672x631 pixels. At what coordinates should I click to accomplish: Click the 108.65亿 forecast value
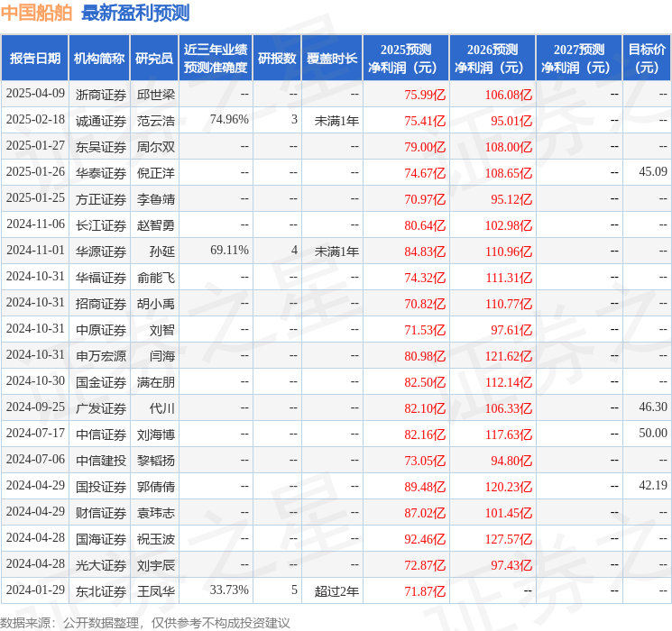pyautogui.click(x=509, y=173)
